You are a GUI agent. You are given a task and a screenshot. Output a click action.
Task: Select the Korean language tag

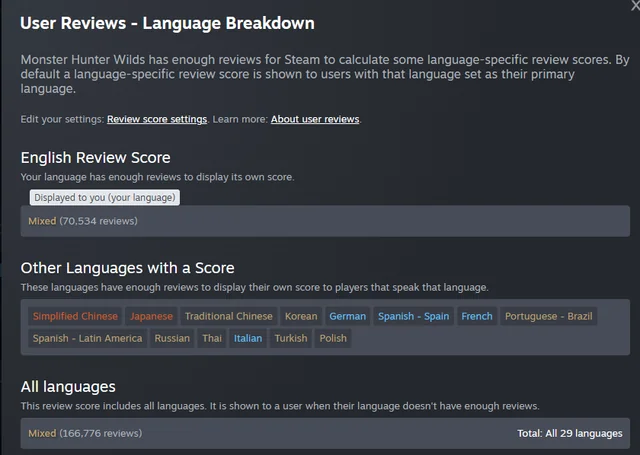point(301,316)
